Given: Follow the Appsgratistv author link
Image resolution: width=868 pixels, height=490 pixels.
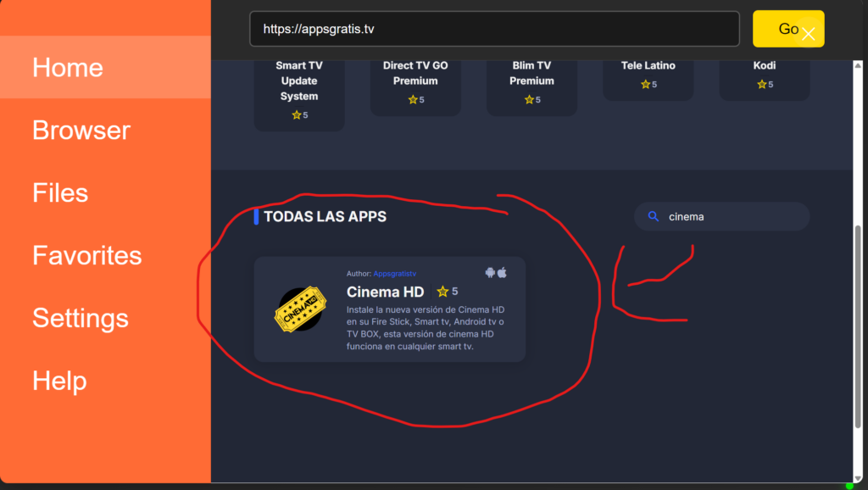Looking at the screenshot, I should point(394,274).
